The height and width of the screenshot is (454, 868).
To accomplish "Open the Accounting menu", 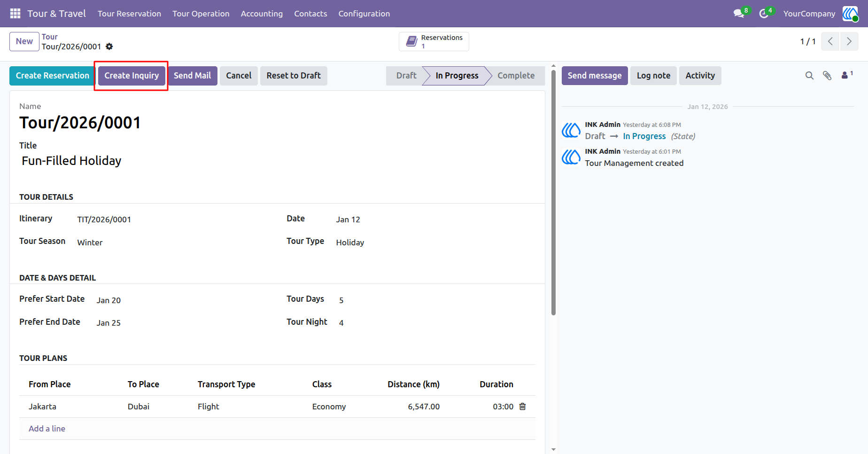I will pyautogui.click(x=262, y=14).
